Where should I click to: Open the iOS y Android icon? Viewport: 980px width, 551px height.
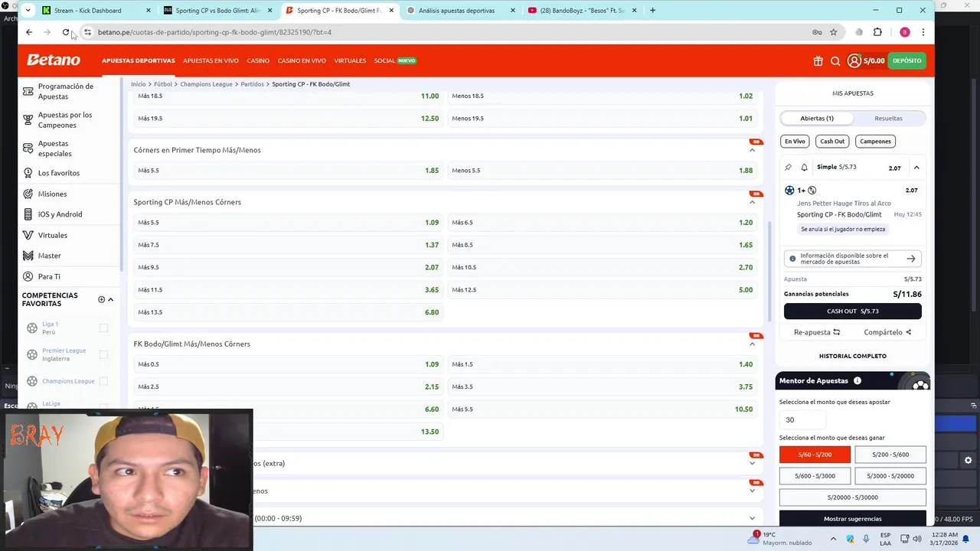pos(28,214)
